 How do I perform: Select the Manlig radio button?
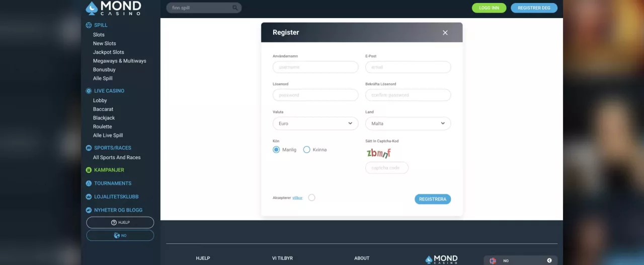click(x=276, y=150)
